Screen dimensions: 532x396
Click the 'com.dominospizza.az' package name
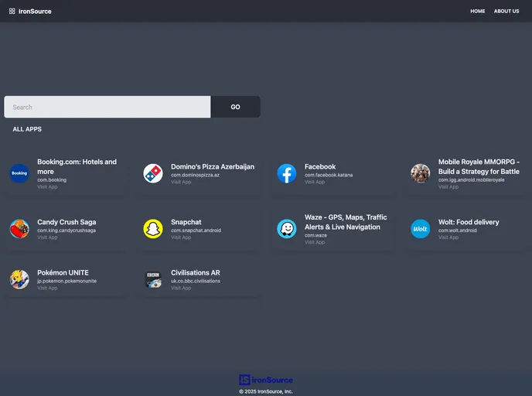click(x=195, y=175)
